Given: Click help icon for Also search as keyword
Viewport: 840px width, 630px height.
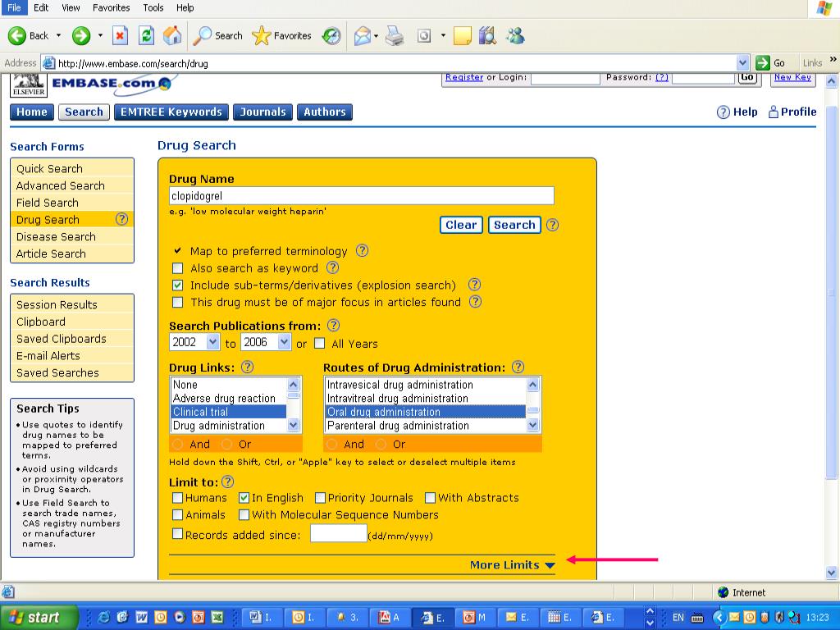Looking at the screenshot, I should tap(333, 267).
